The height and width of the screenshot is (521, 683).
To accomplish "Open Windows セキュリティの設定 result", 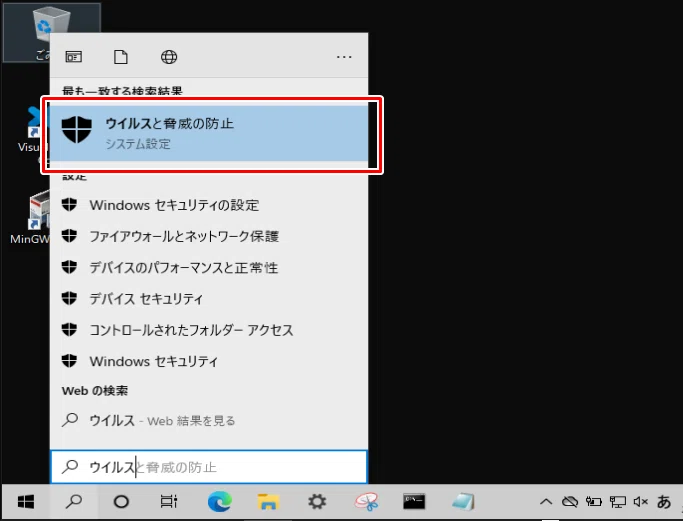I will 209,205.
